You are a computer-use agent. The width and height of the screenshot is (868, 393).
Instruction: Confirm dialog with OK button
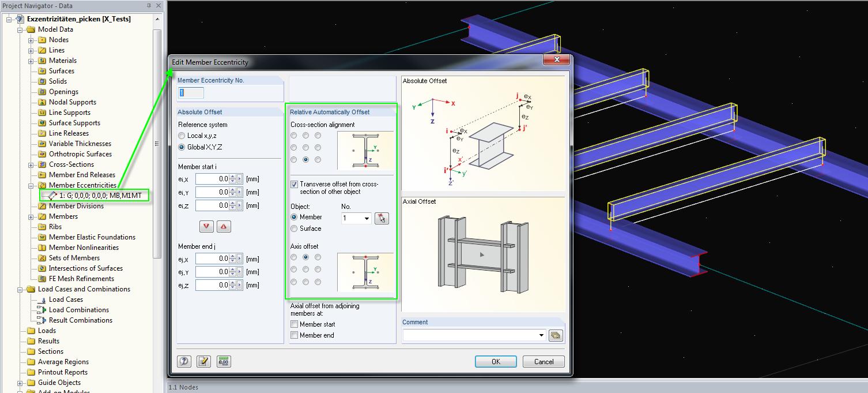coord(496,362)
